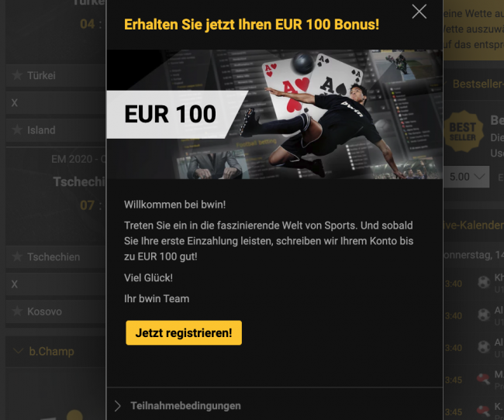The image size is (504, 420).
Task: Click the Jetzt registrieren! button
Action: point(184,332)
